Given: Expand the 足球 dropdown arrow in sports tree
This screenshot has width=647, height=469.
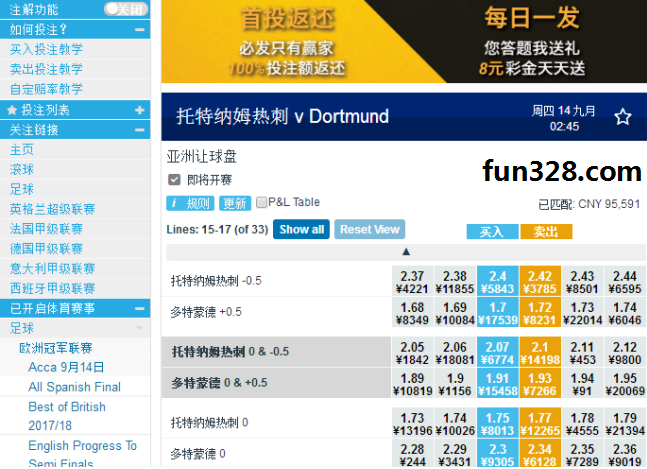Looking at the screenshot, I should click(139, 328).
